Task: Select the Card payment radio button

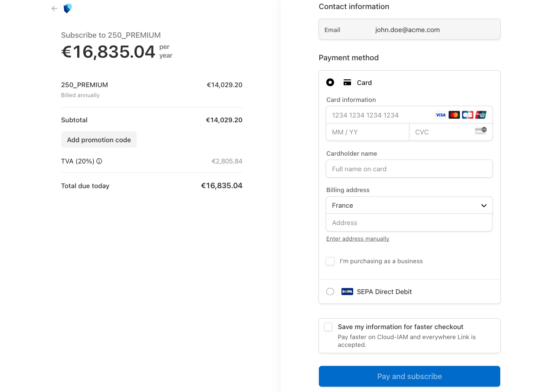Action: click(330, 82)
